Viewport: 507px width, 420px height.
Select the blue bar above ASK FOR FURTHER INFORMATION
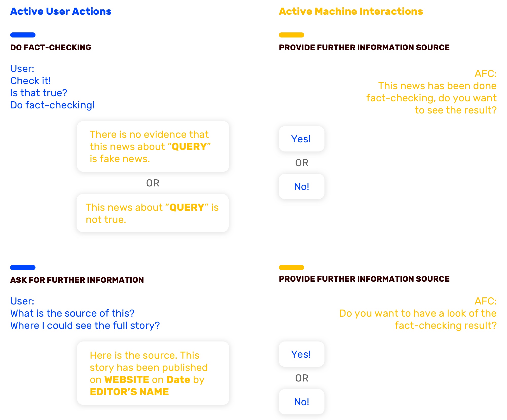pos(23,268)
